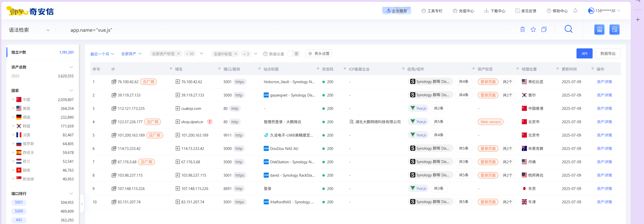Open the 语法检索 search mode dropdown
Screen dimensions: 644x224
coord(29,30)
